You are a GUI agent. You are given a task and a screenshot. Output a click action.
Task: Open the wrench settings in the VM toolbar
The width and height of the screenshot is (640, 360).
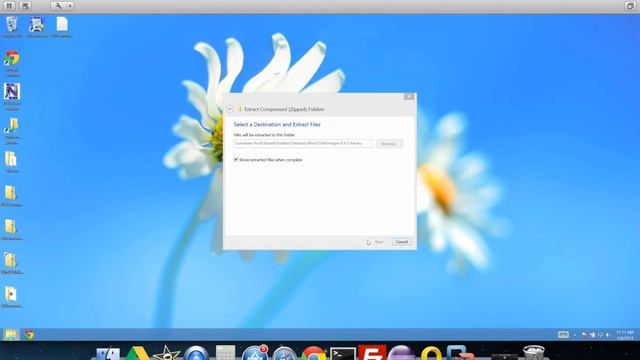click(58, 6)
